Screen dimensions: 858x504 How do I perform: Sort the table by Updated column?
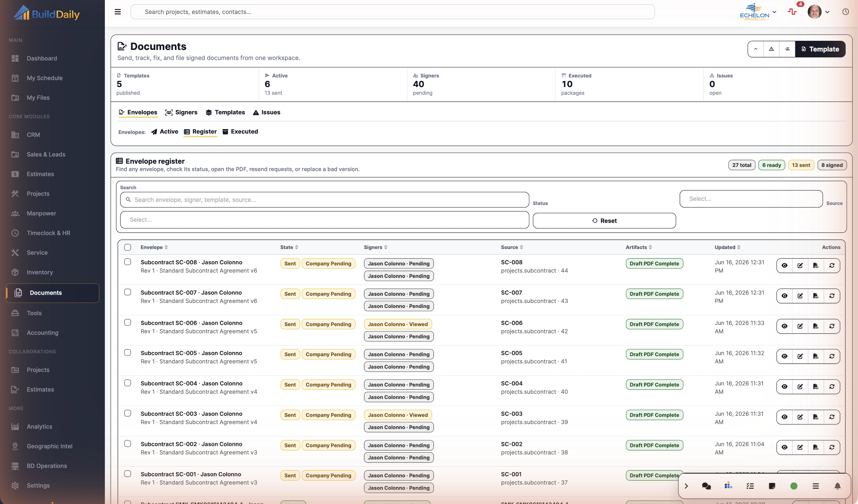coord(727,247)
